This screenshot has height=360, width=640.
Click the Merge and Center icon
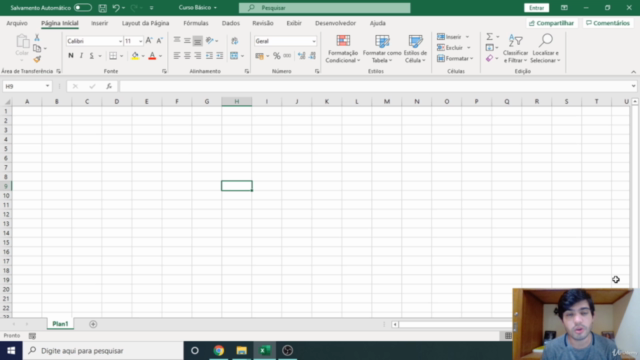click(234, 56)
